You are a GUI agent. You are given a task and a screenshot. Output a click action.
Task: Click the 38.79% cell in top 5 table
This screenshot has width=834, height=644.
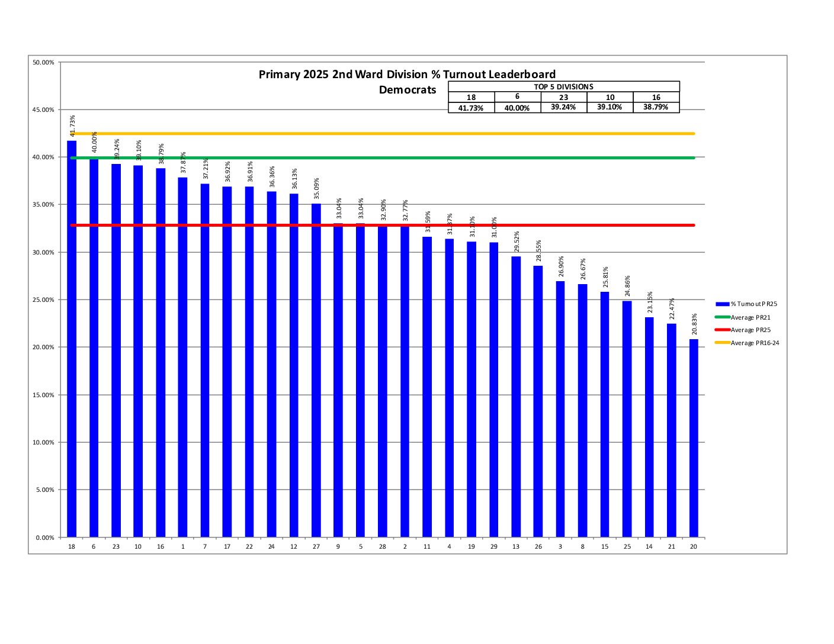coord(656,107)
